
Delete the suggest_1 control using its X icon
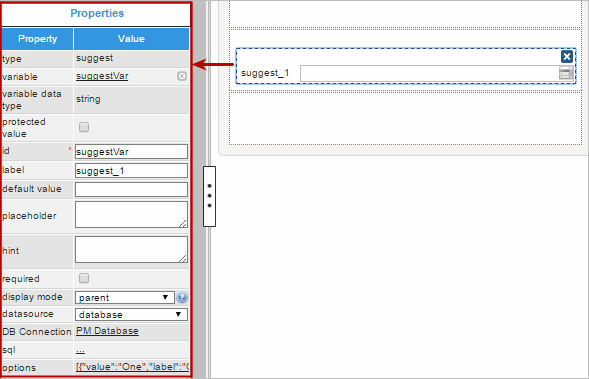click(566, 57)
